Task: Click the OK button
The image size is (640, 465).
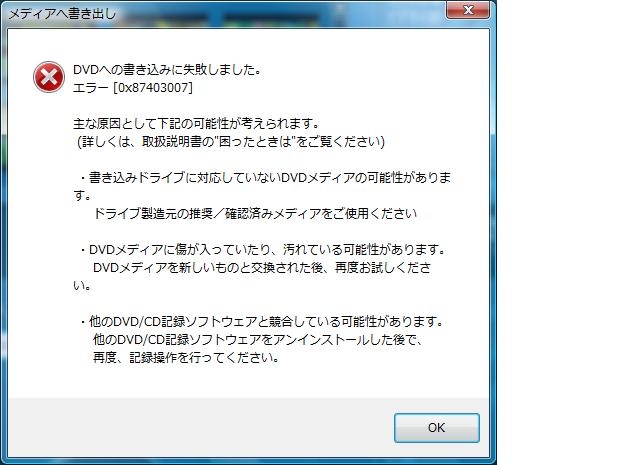Action: point(436,427)
